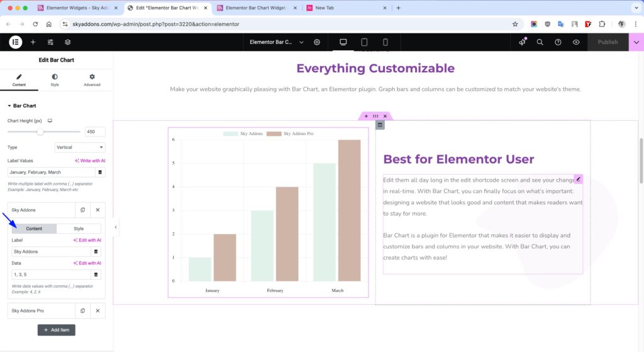Click Edit with AI for Data
The image size is (644, 352).
[87, 263]
